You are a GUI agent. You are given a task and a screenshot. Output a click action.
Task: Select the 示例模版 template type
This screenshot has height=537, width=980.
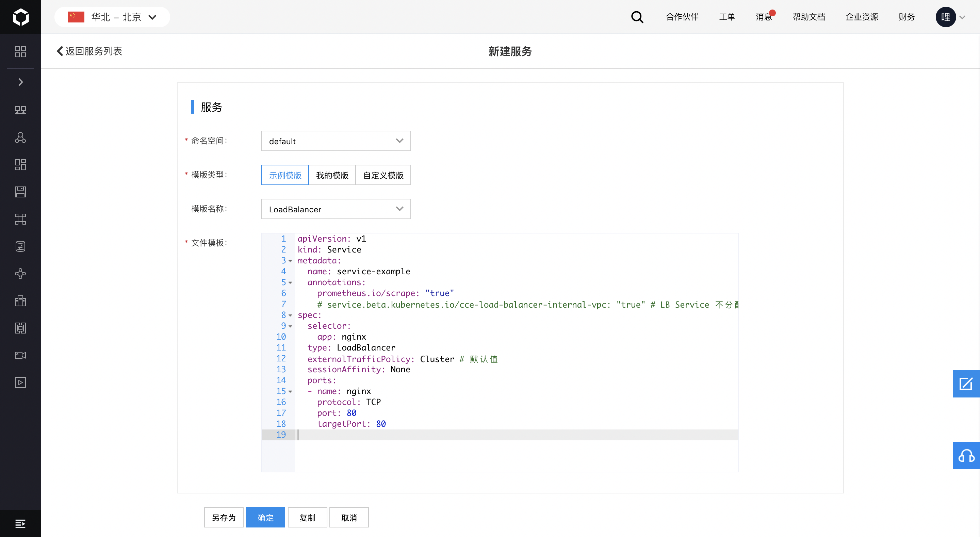[x=285, y=175]
